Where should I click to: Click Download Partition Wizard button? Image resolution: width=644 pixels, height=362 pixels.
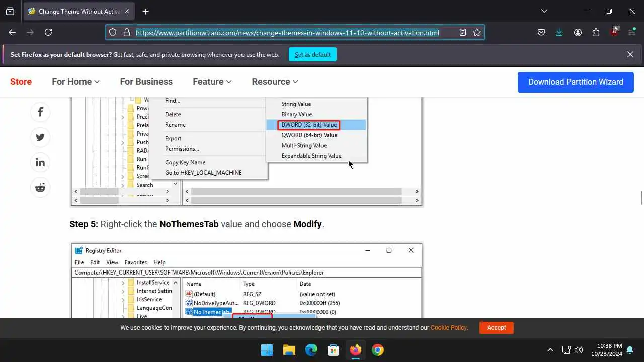point(576,82)
